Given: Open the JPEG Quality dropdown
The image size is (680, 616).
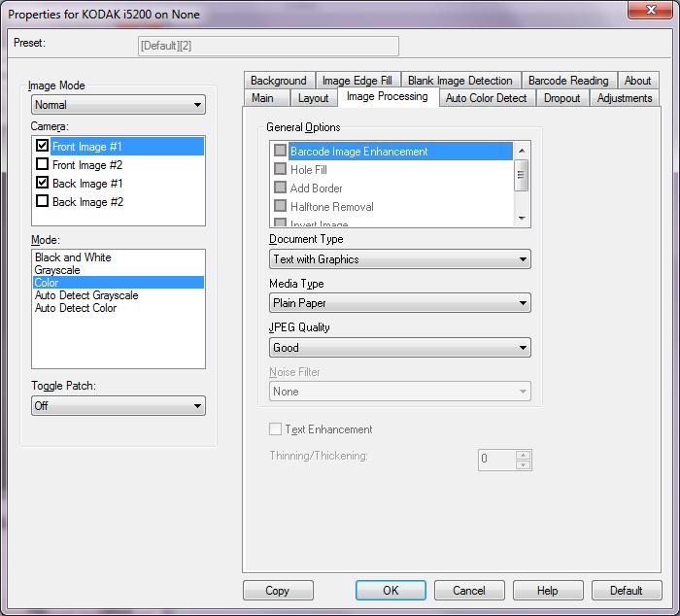Looking at the screenshot, I should [x=400, y=348].
